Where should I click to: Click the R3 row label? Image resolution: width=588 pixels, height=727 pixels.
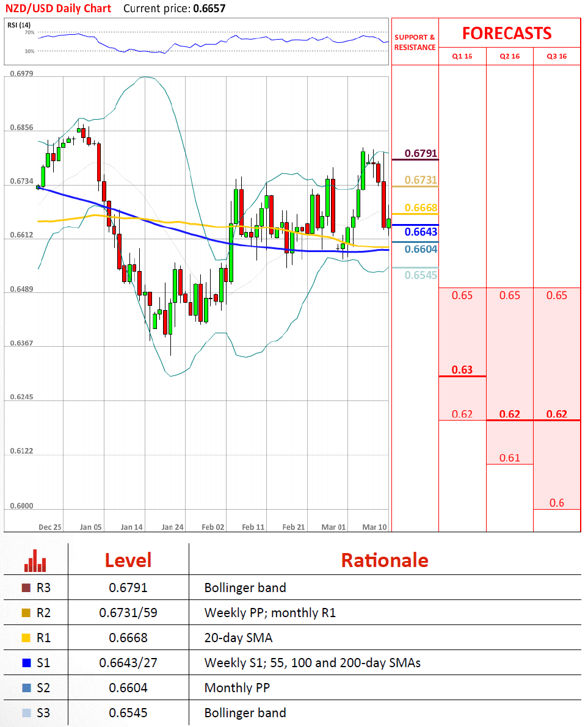pyautogui.click(x=43, y=588)
